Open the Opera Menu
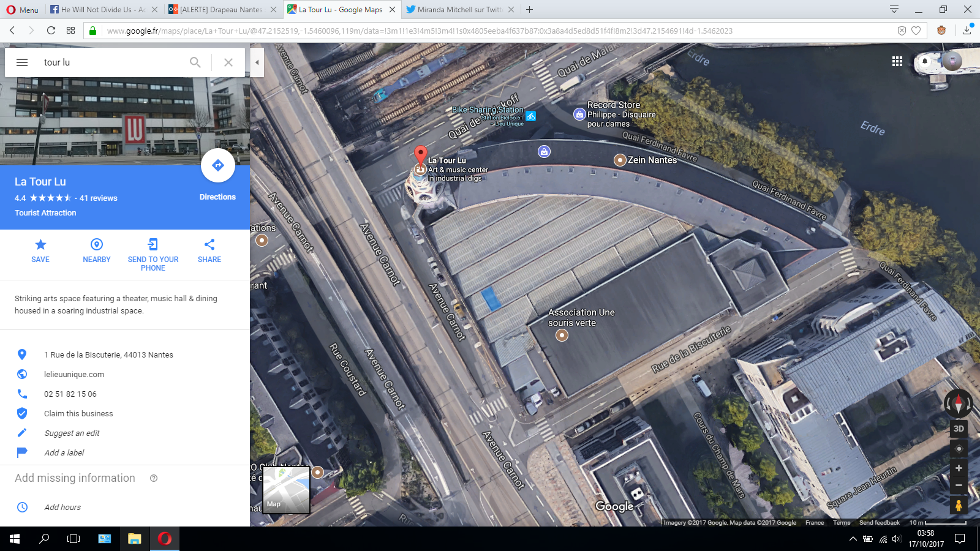This screenshot has width=980, height=551. [x=22, y=10]
